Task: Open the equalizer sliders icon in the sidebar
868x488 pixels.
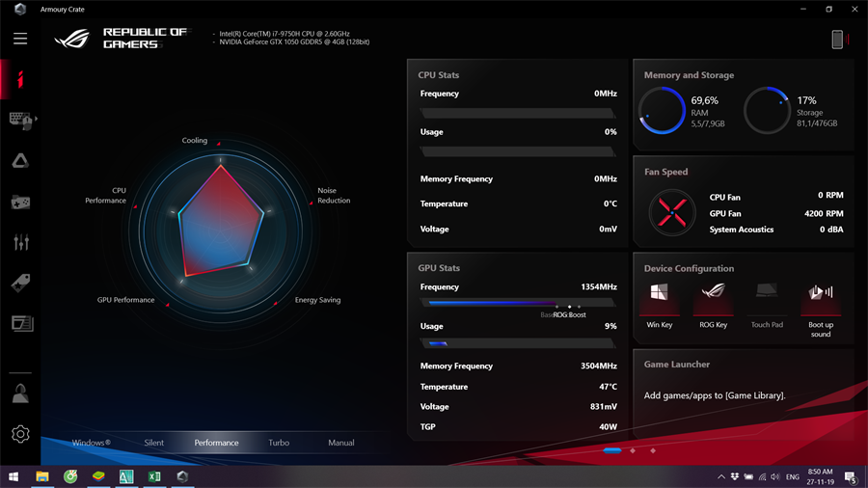Action: click(20, 242)
